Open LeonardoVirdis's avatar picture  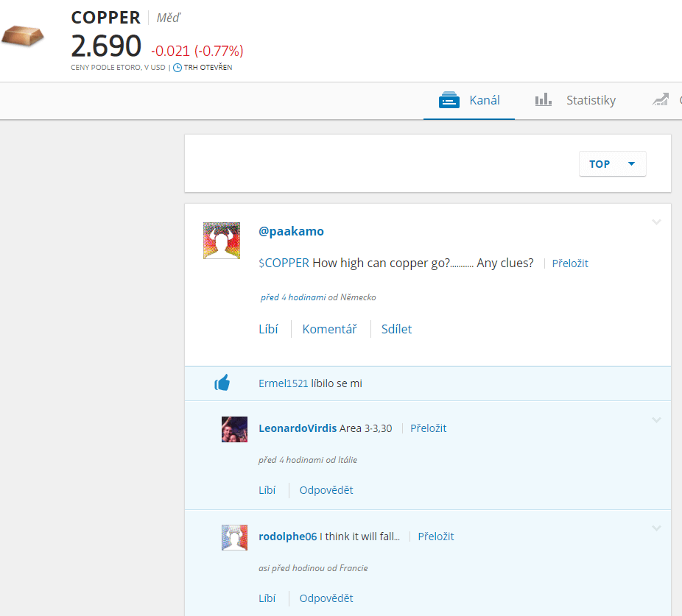tap(234, 429)
